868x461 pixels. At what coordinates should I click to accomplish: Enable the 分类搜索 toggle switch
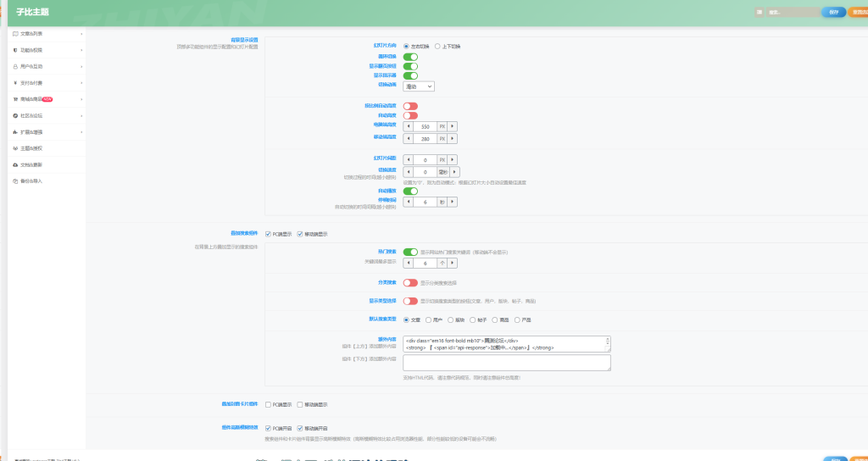click(410, 282)
